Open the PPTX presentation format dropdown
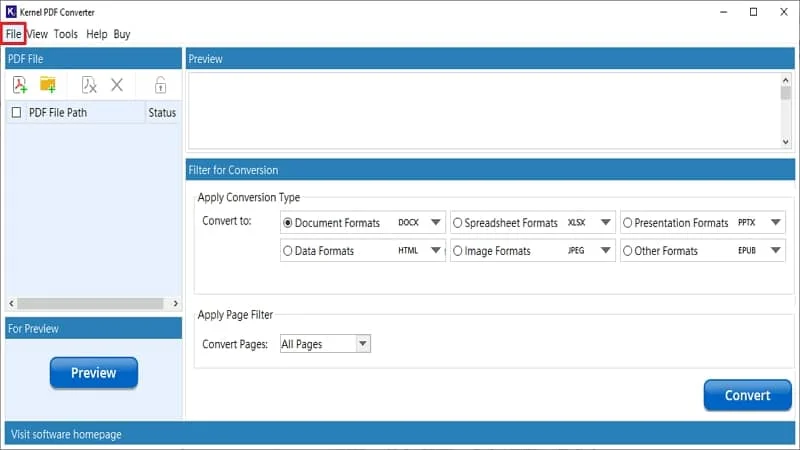800x450 pixels. pos(776,222)
